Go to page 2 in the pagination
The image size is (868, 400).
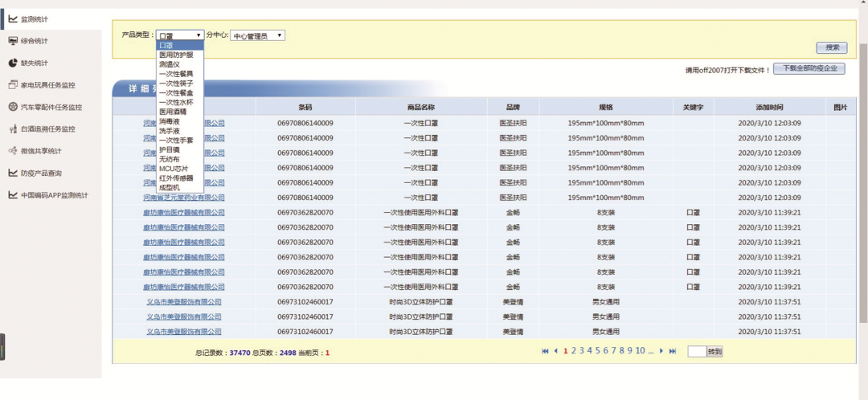(574, 350)
